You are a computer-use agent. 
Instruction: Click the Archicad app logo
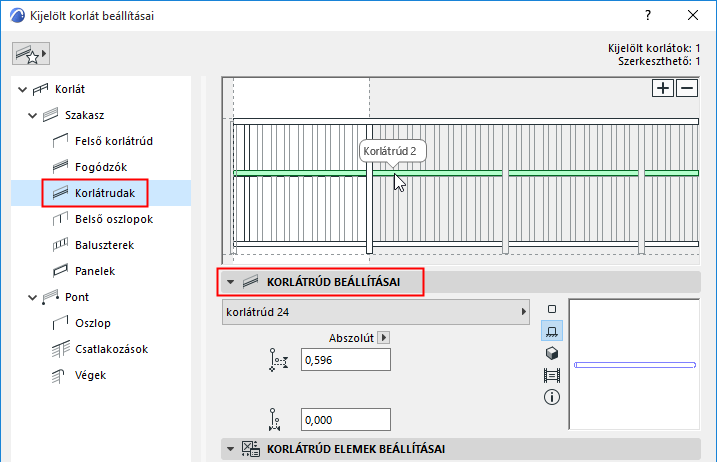pyautogui.click(x=17, y=15)
